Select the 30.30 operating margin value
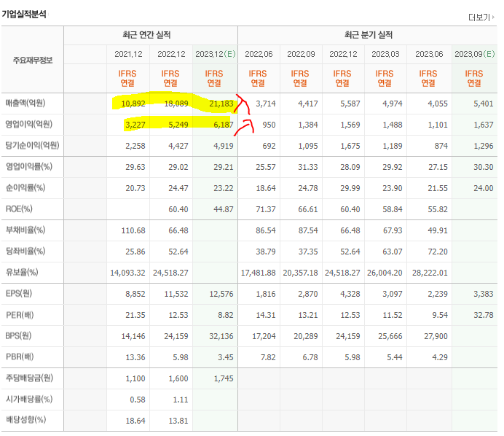Screen dimensions: 504x436 coord(484,167)
